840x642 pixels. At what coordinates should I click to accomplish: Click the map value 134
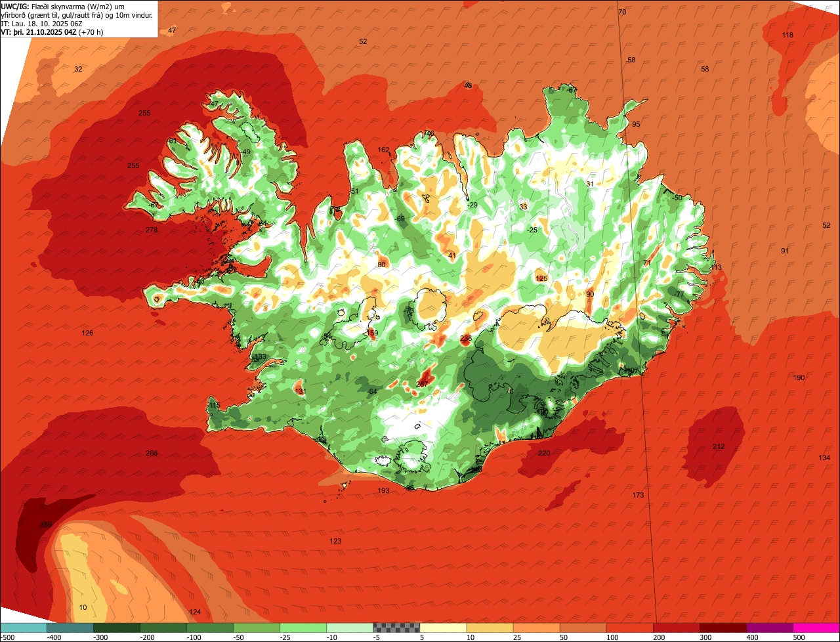pyautogui.click(x=824, y=458)
